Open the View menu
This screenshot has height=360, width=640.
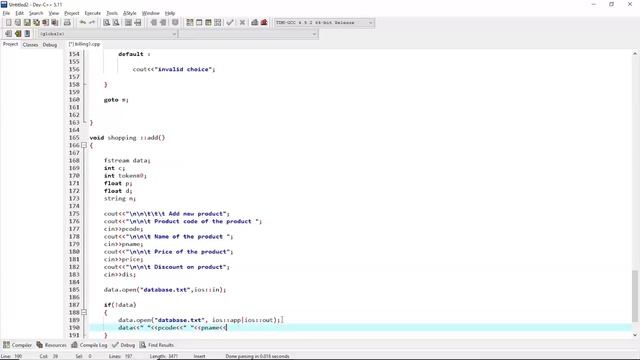(53, 13)
